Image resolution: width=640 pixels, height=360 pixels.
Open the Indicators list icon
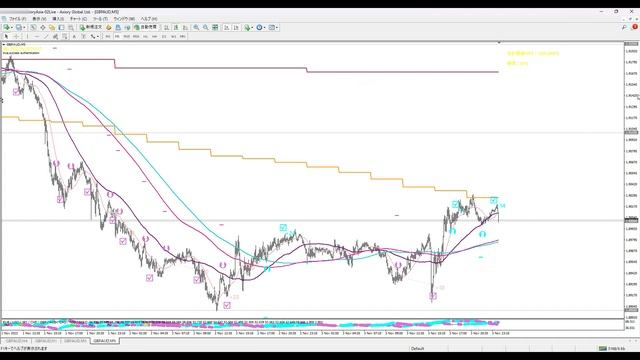[247, 27]
